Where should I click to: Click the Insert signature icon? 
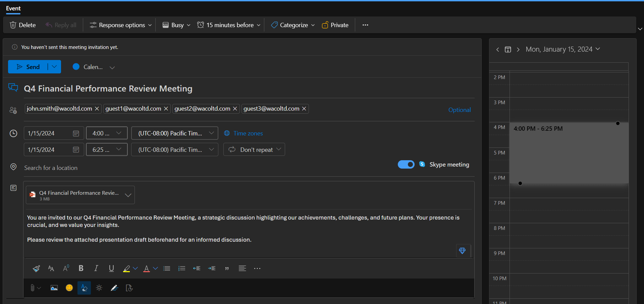(129, 288)
